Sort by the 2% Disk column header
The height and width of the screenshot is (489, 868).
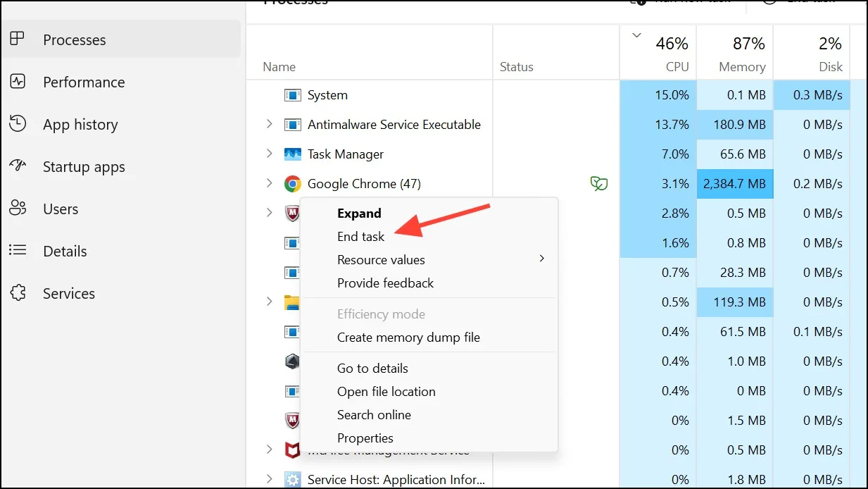click(x=811, y=53)
